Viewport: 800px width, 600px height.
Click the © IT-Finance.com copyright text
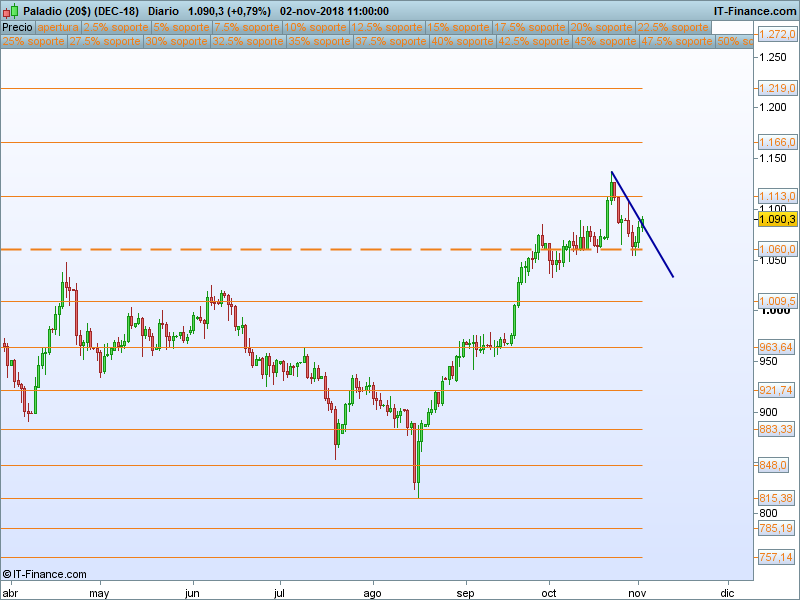[45, 574]
